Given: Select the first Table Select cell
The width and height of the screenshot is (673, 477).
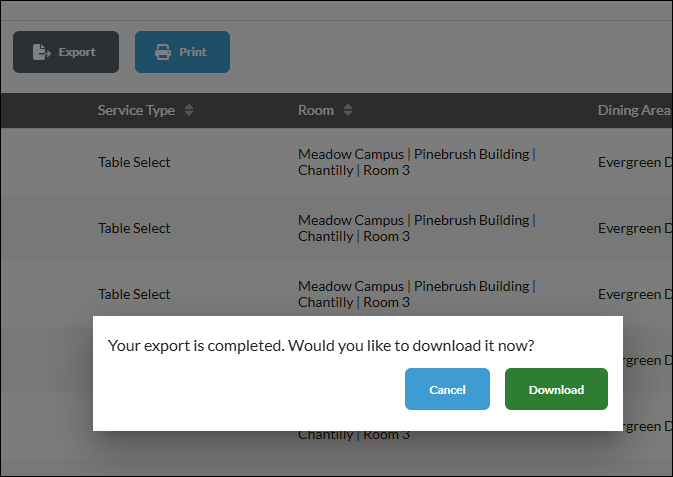Looking at the screenshot, I should click(134, 162).
